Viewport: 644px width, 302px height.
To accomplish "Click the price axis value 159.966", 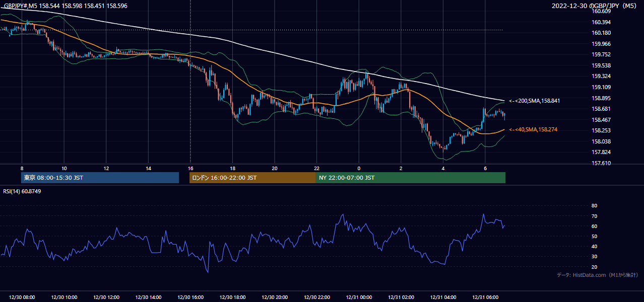I will coord(601,44).
